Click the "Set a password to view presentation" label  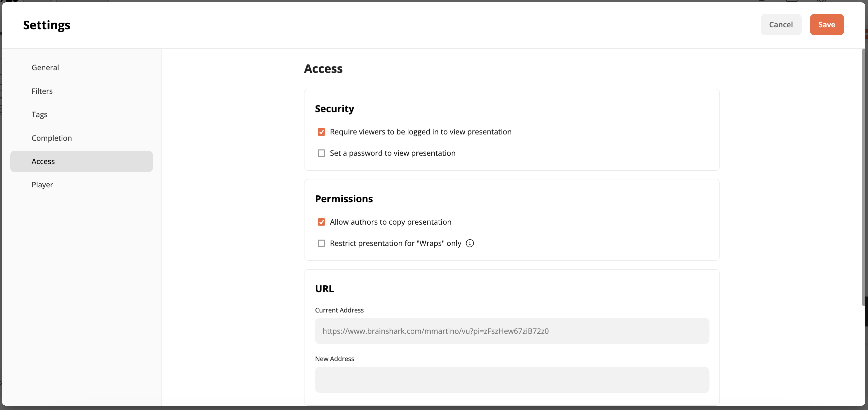click(393, 153)
